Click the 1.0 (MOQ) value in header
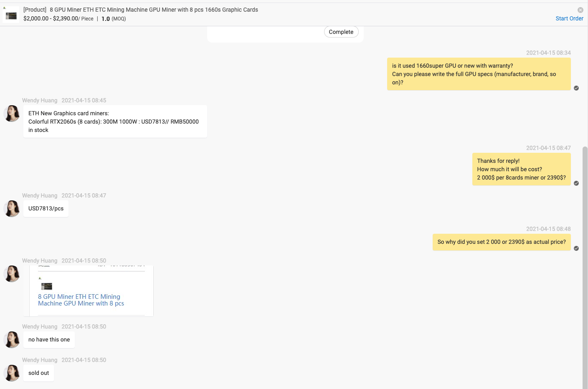The width and height of the screenshot is (588, 389). click(x=114, y=19)
